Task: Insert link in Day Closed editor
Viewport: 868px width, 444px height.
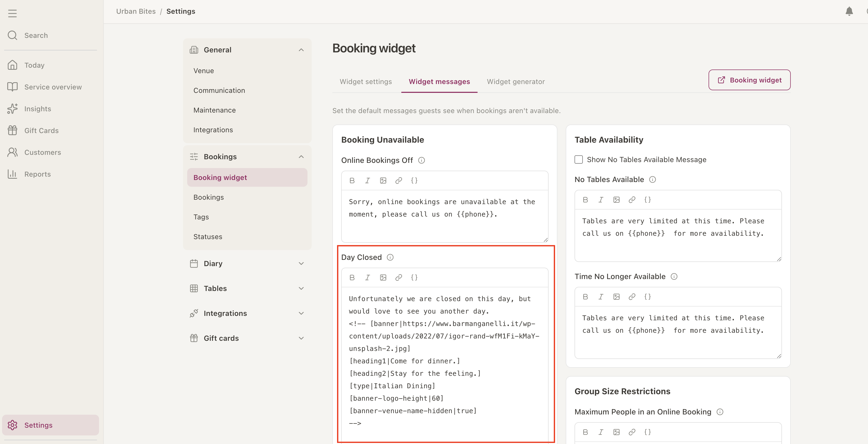Action: click(399, 277)
